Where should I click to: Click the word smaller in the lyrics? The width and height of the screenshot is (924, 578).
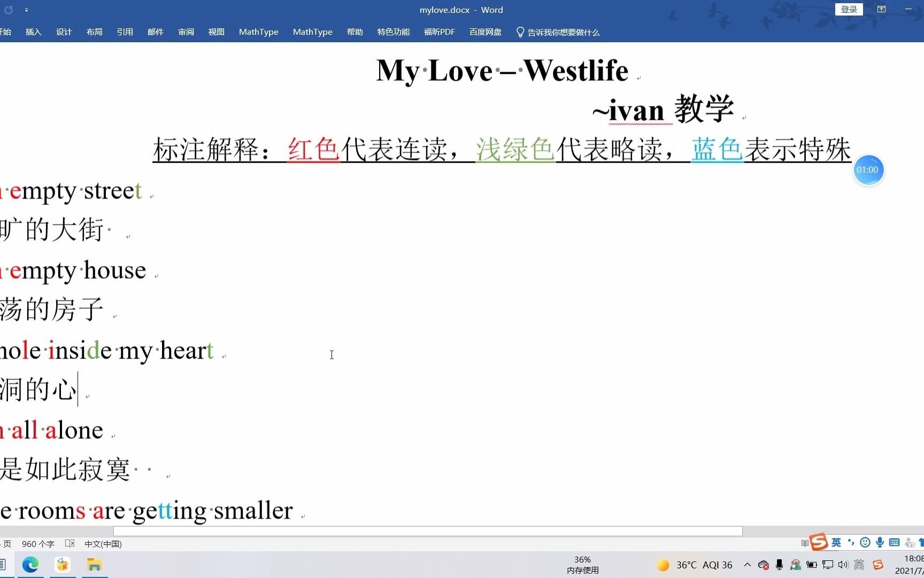pyautogui.click(x=253, y=510)
